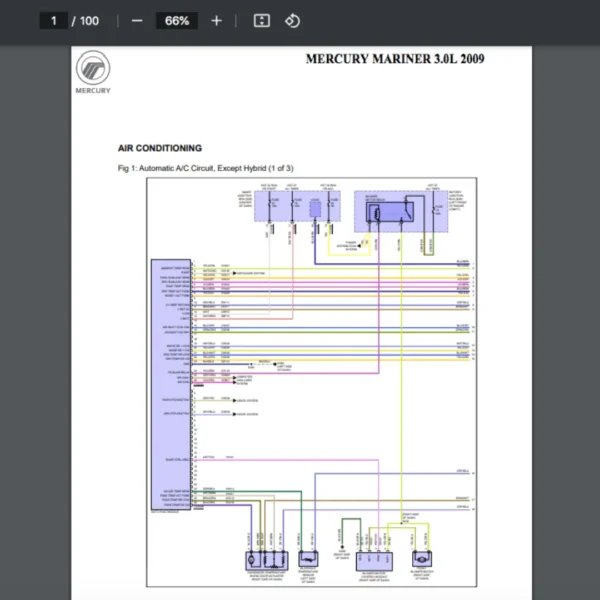Click the blower motor symbol at bottom right
The height and width of the screenshot is (600, 600).
coord(423,561)
